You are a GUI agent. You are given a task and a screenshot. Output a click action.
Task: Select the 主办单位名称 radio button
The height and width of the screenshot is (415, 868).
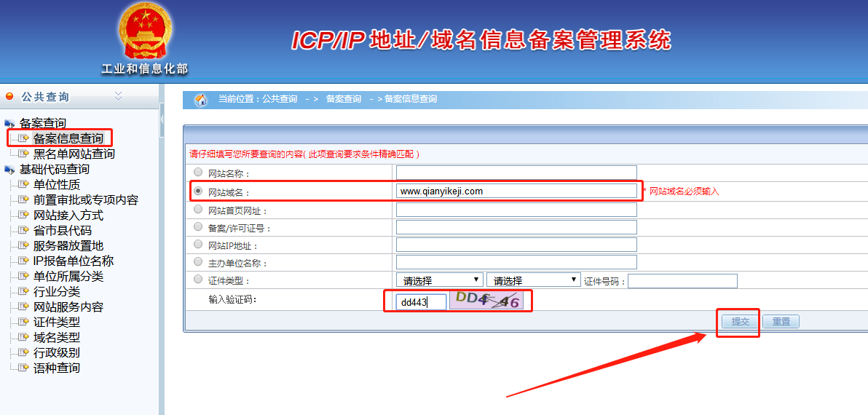tap(198, 262)
